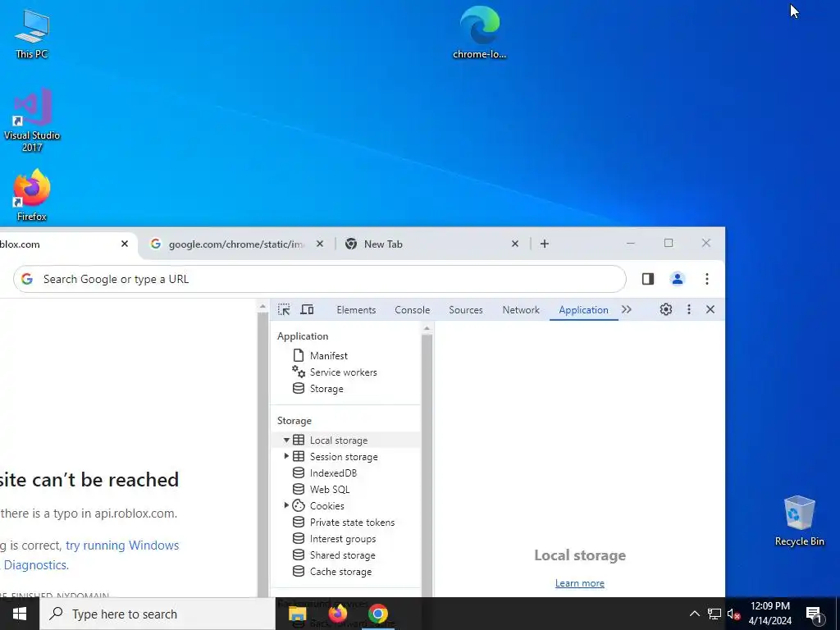This screenshot has width=840, height=630.
Task: Open the Manifest item
Action: click(328, 356)
